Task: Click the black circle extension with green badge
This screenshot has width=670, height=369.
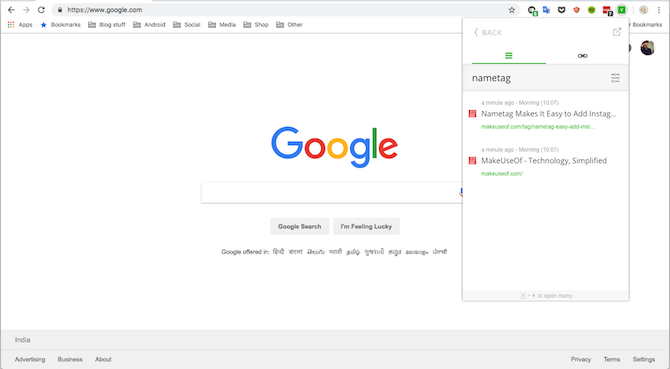Action: pos(532,10)
